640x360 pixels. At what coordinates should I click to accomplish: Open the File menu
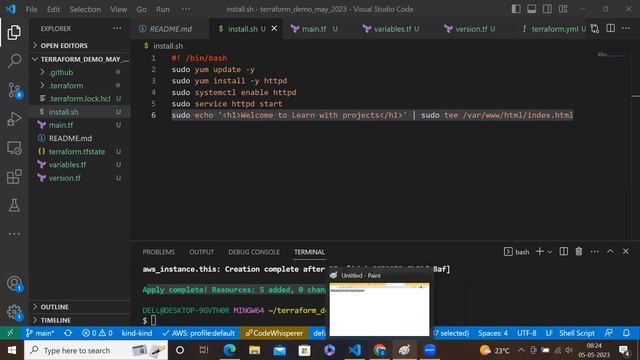click(31, 9)
